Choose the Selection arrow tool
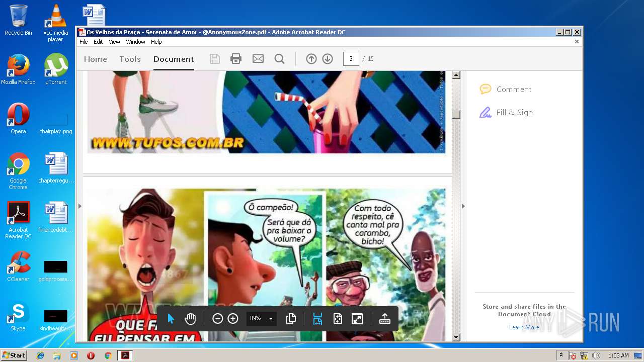Screen dimensions: 644x362 [x=171, y=319]
